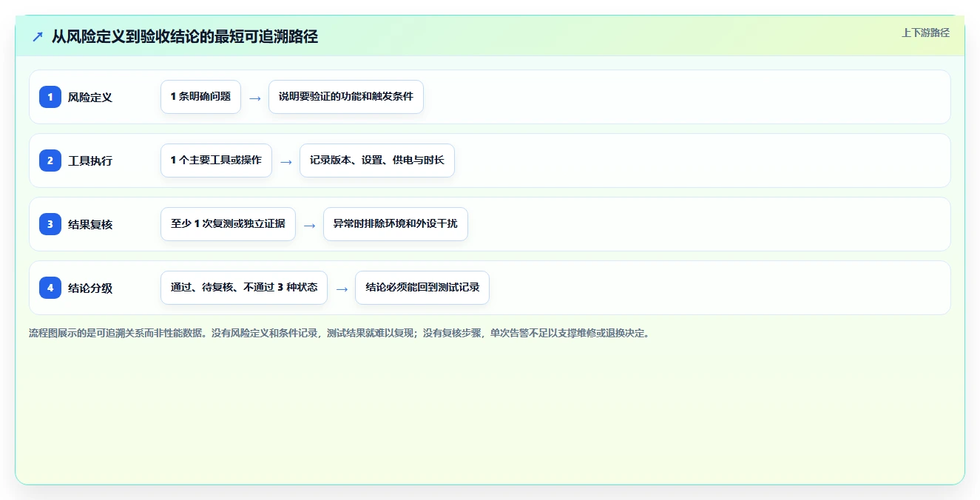980x500 pixels.
Task: Select the 异常时排除环境和外设干扰 chip
Action: pos(396,224)
